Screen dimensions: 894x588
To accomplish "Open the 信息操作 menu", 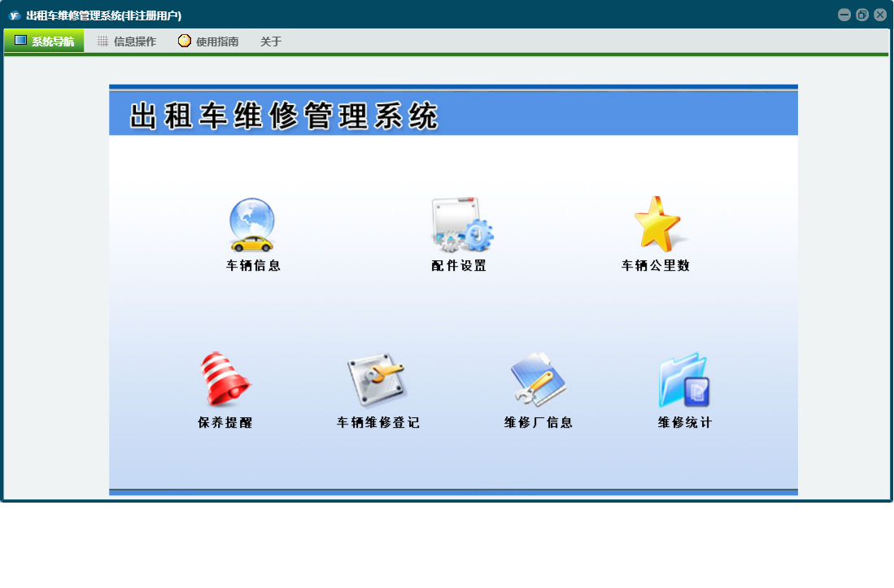I will [127, 41].
